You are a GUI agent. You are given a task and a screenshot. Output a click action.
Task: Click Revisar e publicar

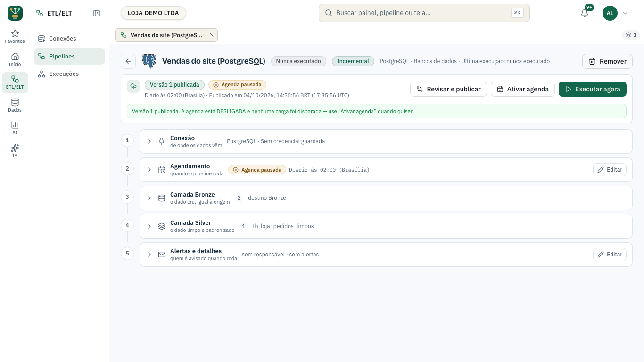click(448, 89)
